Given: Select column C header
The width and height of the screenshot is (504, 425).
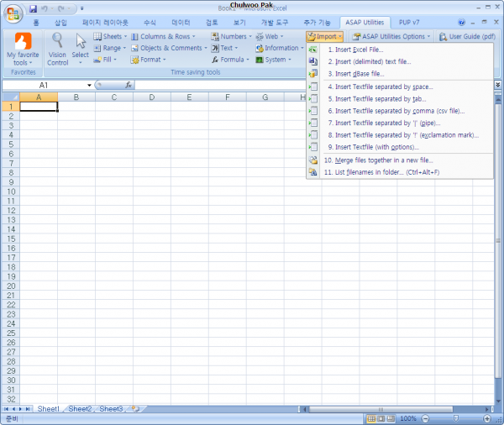Looking at the screenshot, I should click(x=113, y=97).
